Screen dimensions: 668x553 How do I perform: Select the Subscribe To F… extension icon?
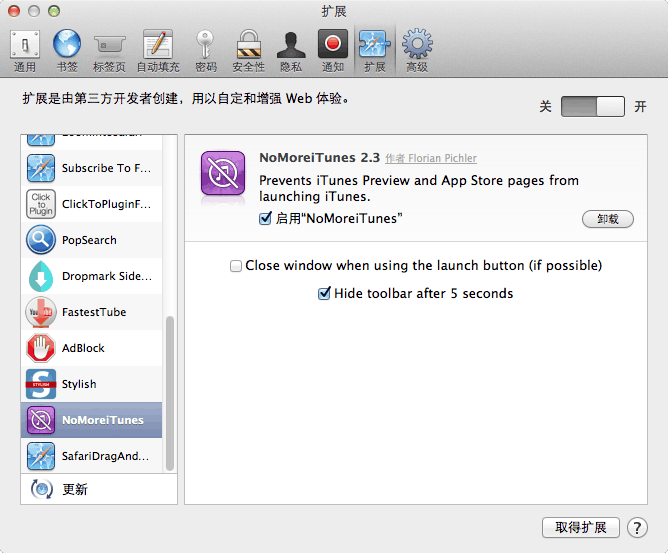point(40,168)
